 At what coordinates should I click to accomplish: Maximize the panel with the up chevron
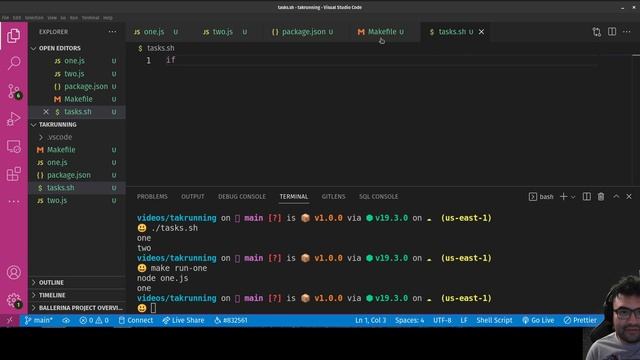coord(616,197)
